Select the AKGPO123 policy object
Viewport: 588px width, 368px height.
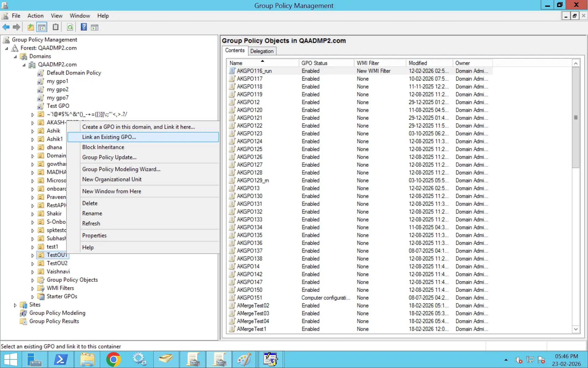[x=250, y=133]
